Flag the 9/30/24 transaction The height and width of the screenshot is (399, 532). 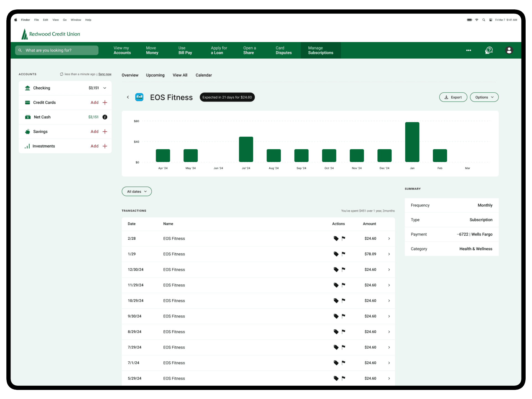[x=343, y=316]
